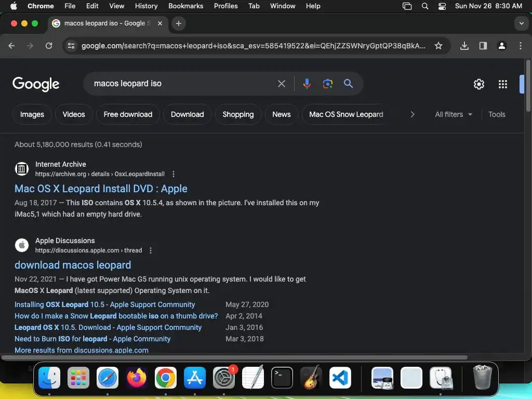This screenshot has height=399, width=532.
Task: Bookmark this page with the star icon
Action: click(x=438, y=46)
